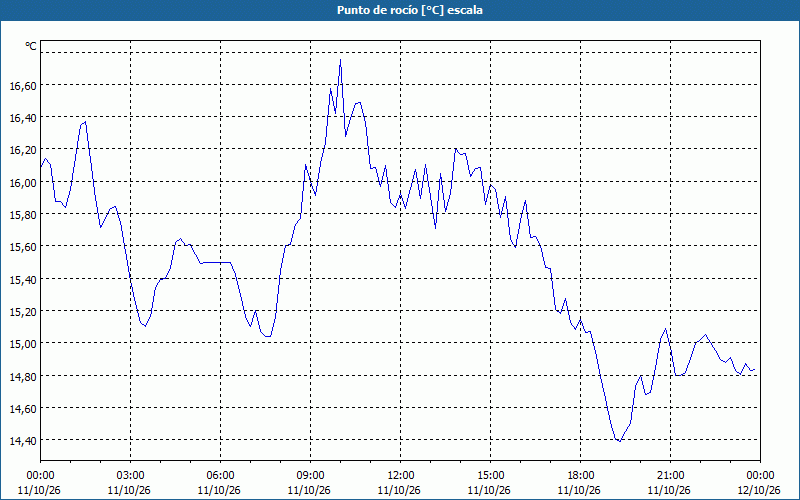The height and width of the screenshot is (500, 800).
Task: Click the '00:00' time label for 11/10/26
Action: point(40,476)
